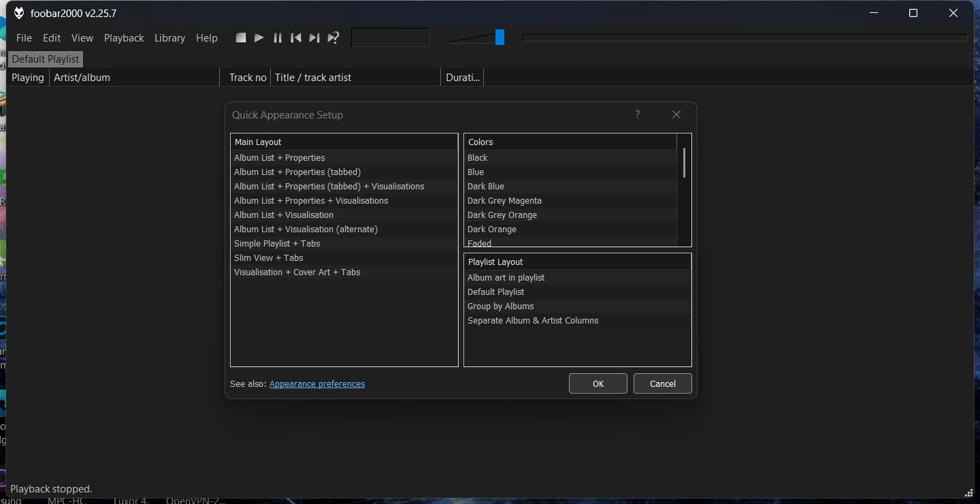Choose the Dark Orange color scheme
The image size is (980, 504).
click(x=570, y=230)
